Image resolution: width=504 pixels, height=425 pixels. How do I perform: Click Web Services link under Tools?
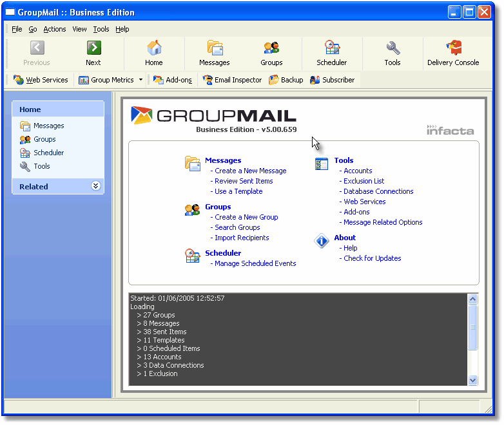click(x=365, y=202)
